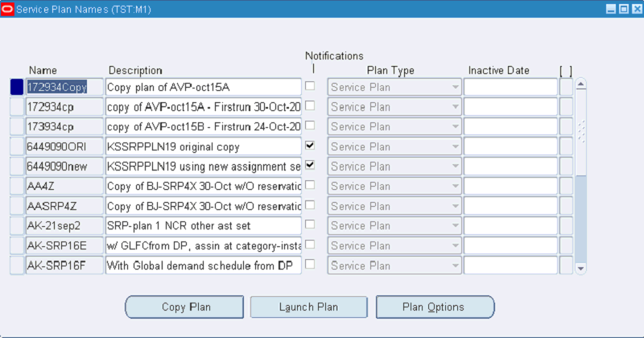Maximize the Service Plan Names window
Viewport: 644px width, 338px height.
coord(624,9)
